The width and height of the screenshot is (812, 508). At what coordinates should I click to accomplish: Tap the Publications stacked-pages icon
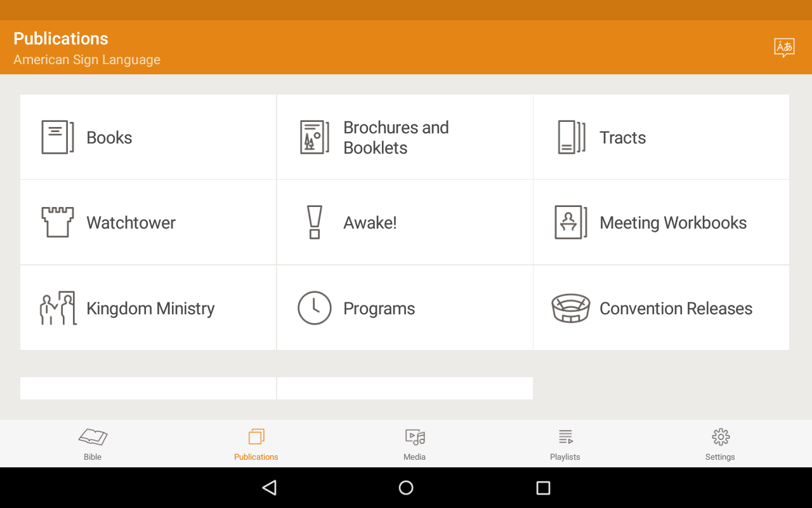pos(256,437)
